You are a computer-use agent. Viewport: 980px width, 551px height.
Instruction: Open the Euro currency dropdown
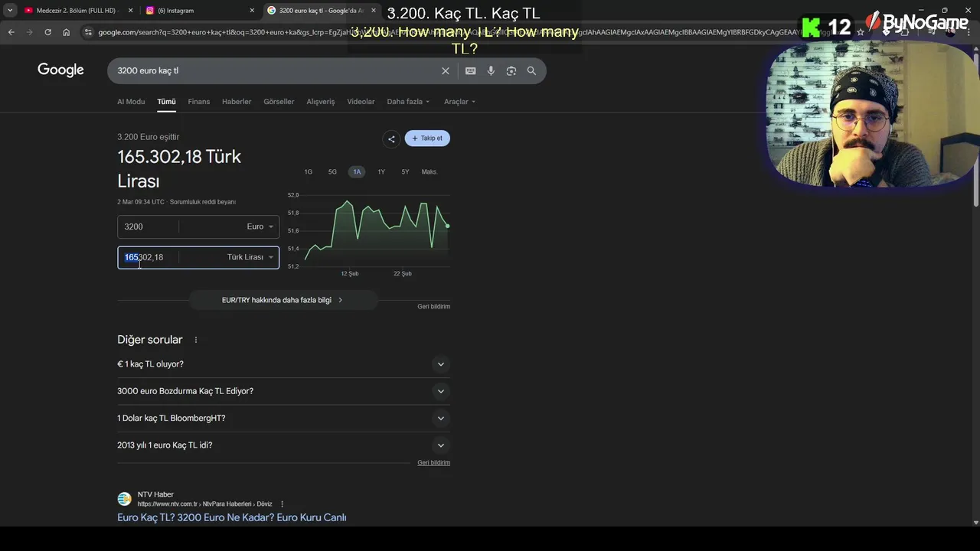(260, 227)
